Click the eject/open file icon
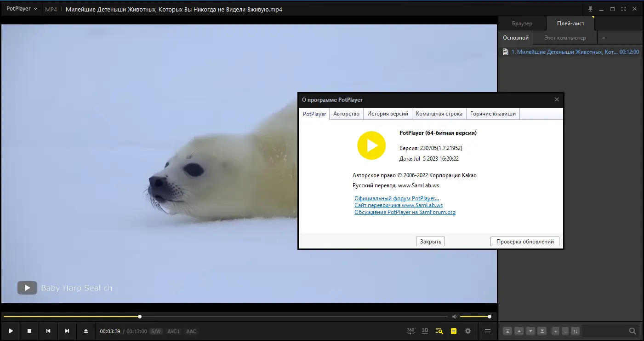Image resolution: width=644 pixels, height=341 pixels. coord(85,331)
